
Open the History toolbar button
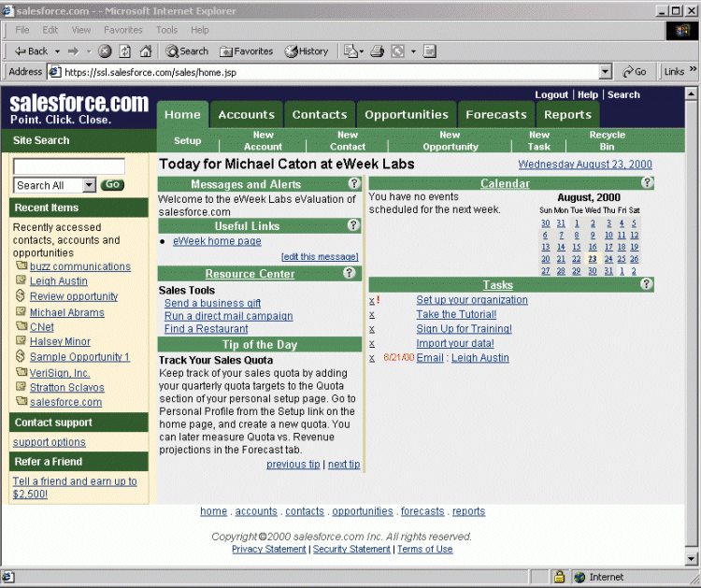pyautogui.click(x=307, y=51)
